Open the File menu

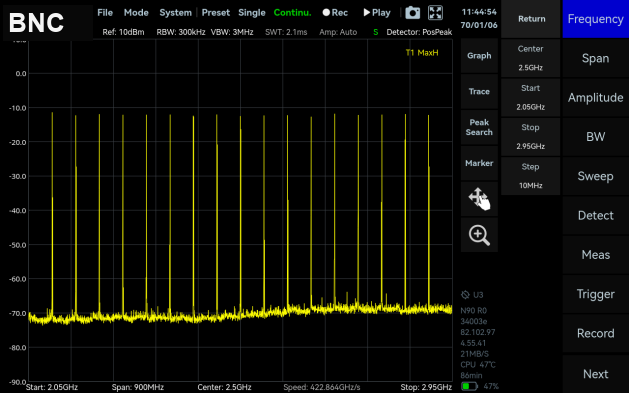105,13
